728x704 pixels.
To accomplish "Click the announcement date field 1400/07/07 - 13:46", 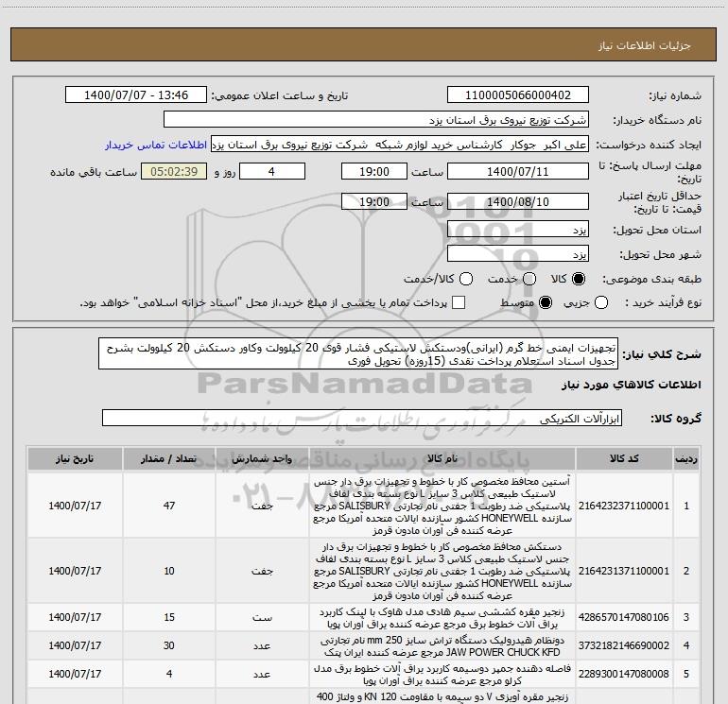I will 136,95.
